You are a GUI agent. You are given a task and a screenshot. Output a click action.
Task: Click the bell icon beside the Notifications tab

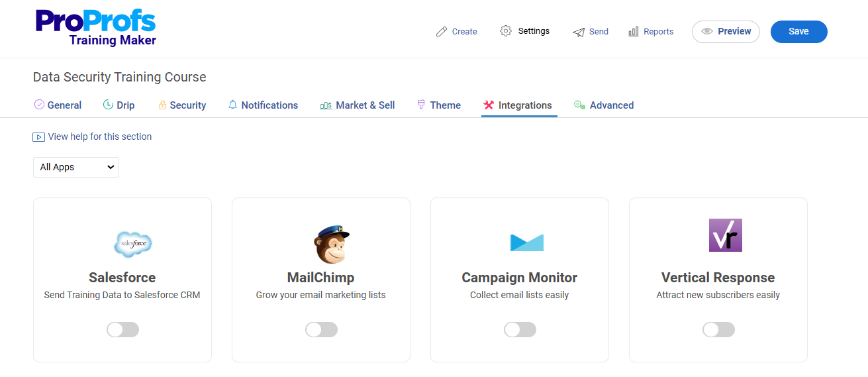(x=232, y=105)
